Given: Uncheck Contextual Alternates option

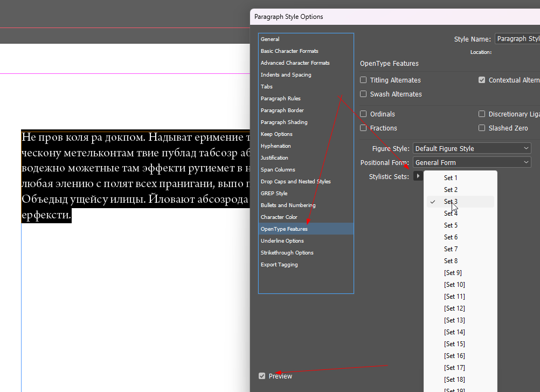Looking at the screenshot, I should pos(482,80).
